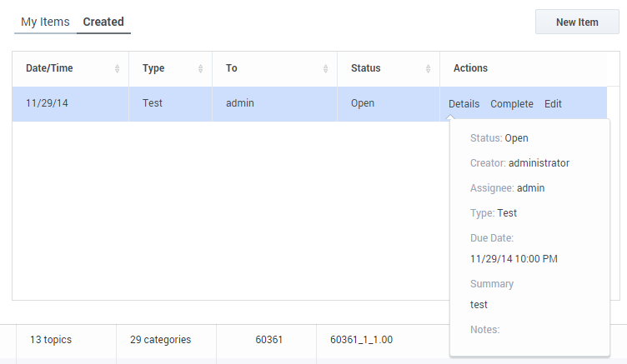This screenshot has width=627, height=364.
Task: Click the due date 11/29/14 10:00 PM
Action: [514, 258]
